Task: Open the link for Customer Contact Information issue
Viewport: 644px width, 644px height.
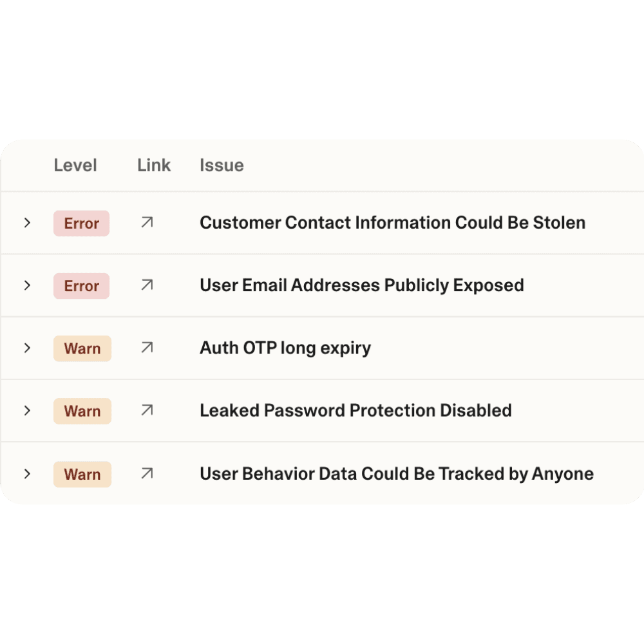Action: [147, 222]
